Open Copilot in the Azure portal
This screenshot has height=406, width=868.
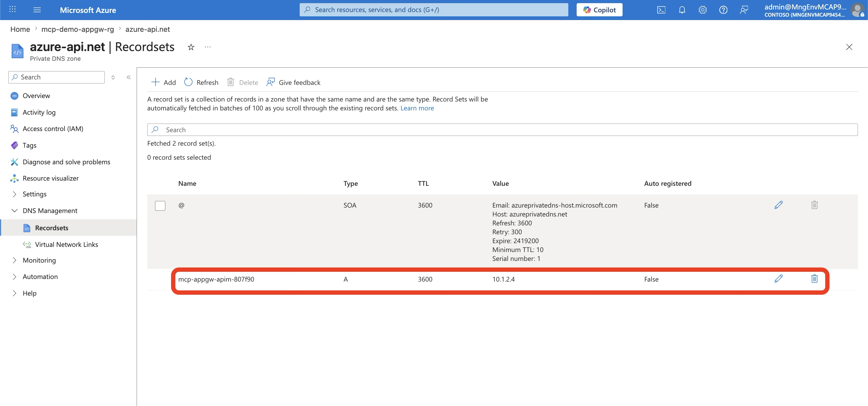pos(599,10)
